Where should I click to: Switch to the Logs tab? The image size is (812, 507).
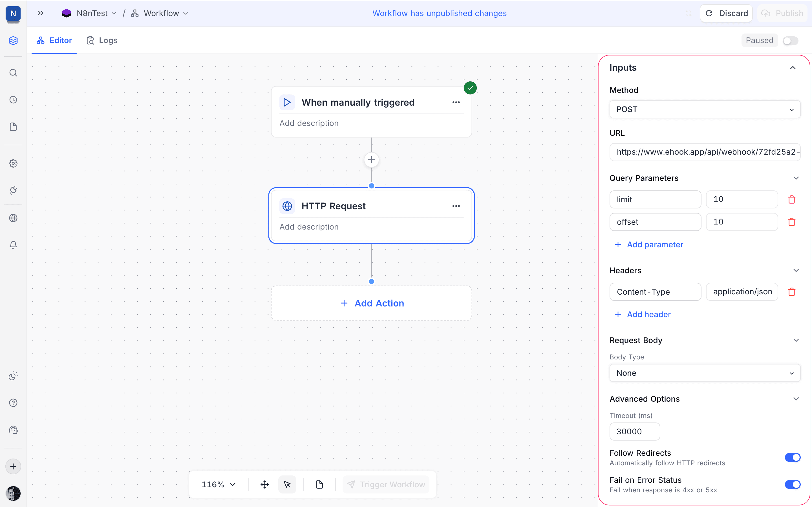pyautogui.click(x=102, y=40)
